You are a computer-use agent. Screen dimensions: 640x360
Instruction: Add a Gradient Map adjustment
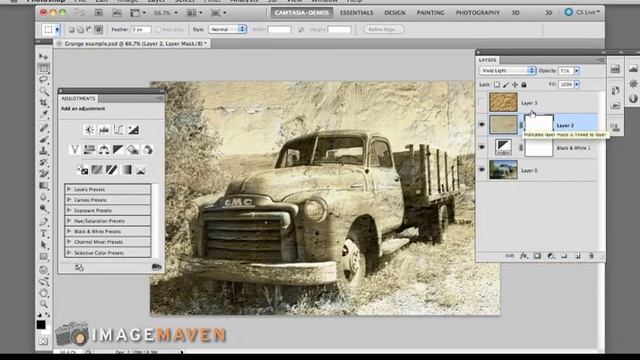pos(126,170)
